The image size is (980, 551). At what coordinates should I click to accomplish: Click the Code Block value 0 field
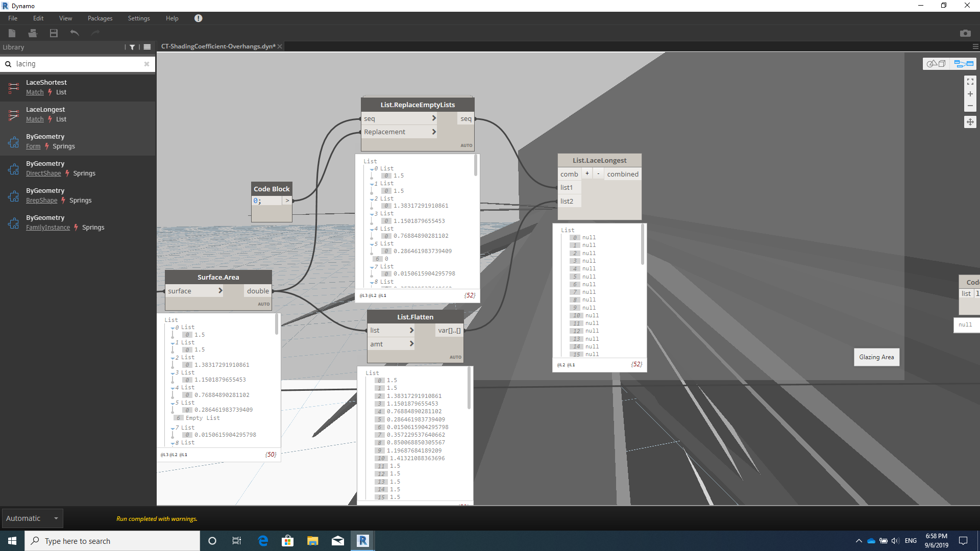pyautogui.click(x=267, y=201)
